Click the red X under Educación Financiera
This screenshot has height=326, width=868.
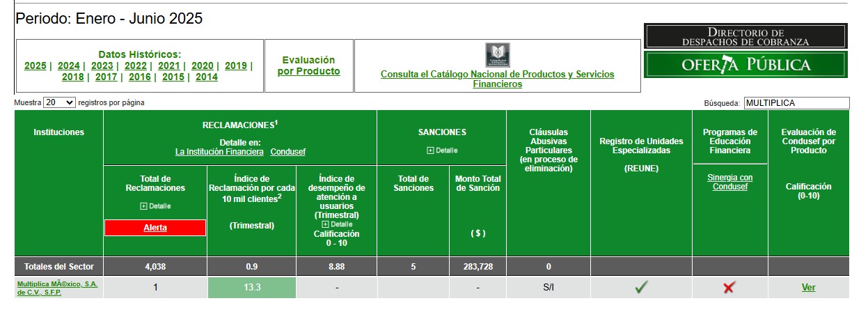(729, 288)
